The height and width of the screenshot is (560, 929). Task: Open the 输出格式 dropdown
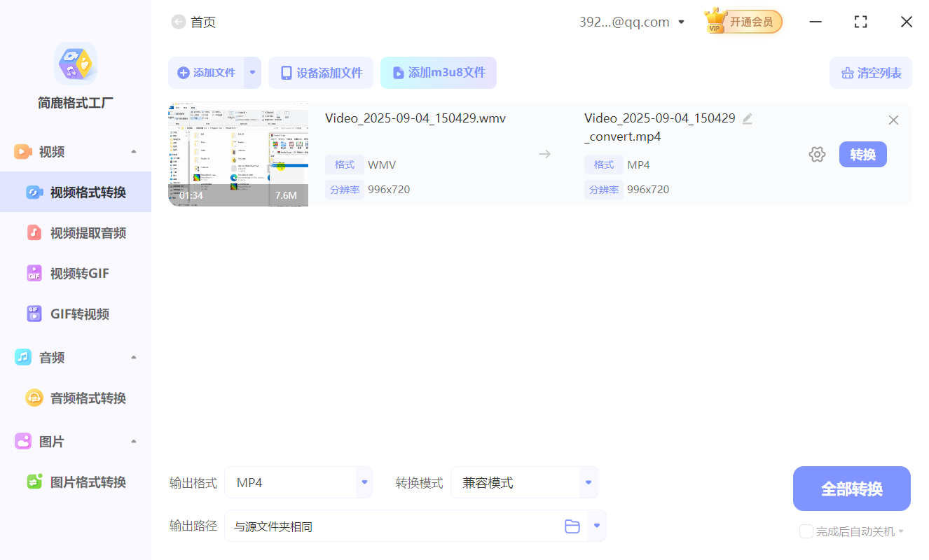click(364, 482)
